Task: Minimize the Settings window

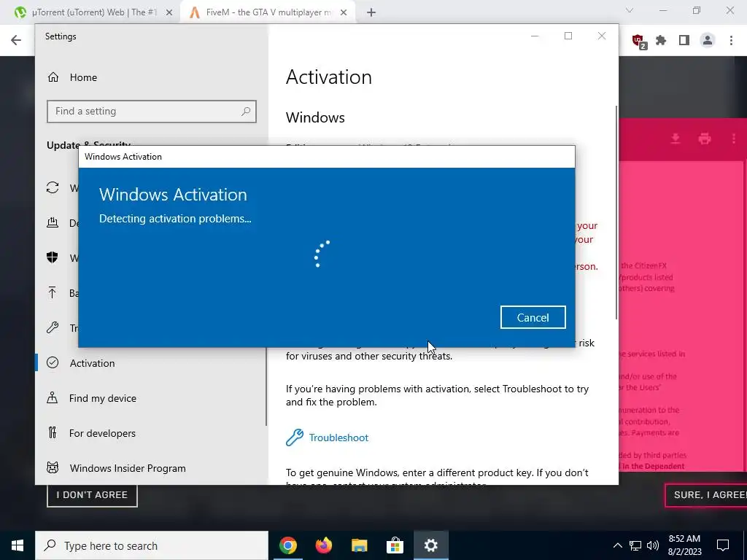Action: pyautogui.click(x=535, y=36)
